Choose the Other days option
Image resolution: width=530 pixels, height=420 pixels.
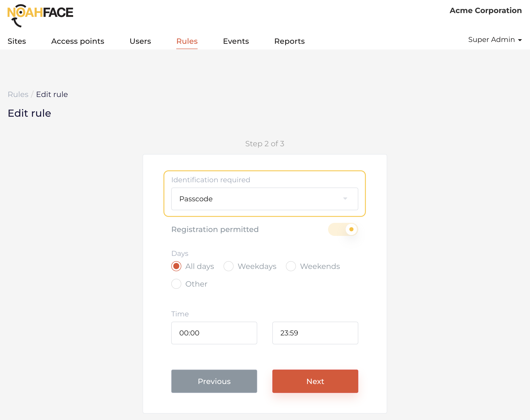(x=176, y=284)
